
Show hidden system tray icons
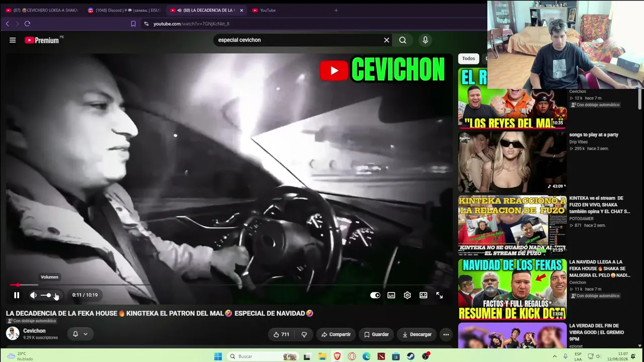pos(554,356)
